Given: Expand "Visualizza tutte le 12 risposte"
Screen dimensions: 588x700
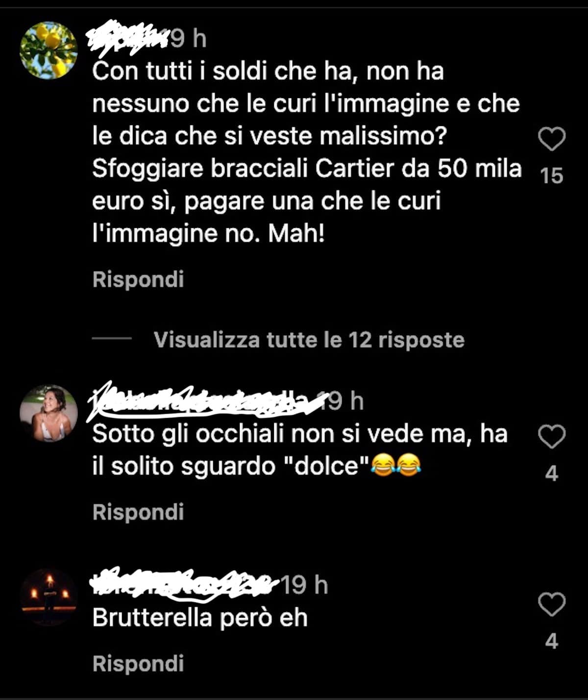Looking at the screenshot, I should [309, 340].
